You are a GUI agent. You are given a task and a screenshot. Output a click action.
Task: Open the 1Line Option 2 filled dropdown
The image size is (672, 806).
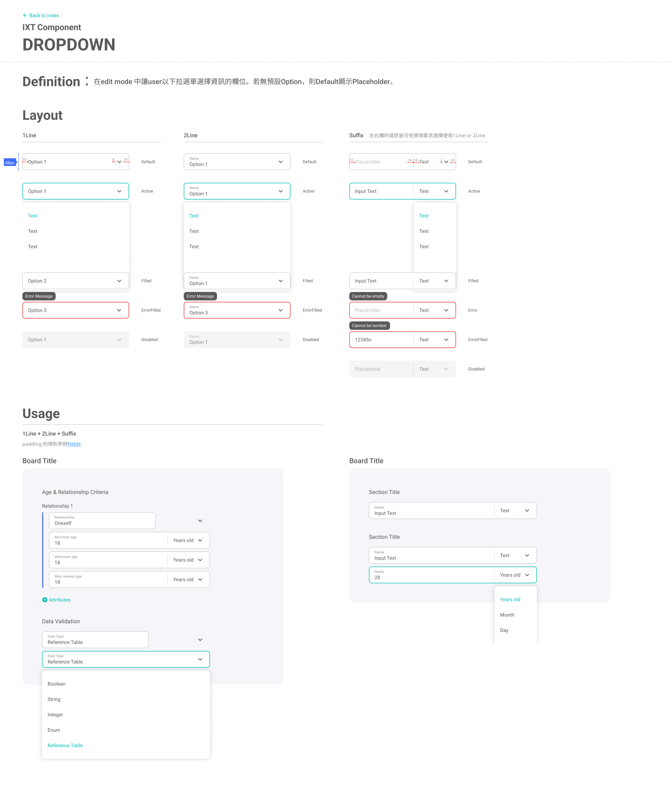[x=76, y=281]
